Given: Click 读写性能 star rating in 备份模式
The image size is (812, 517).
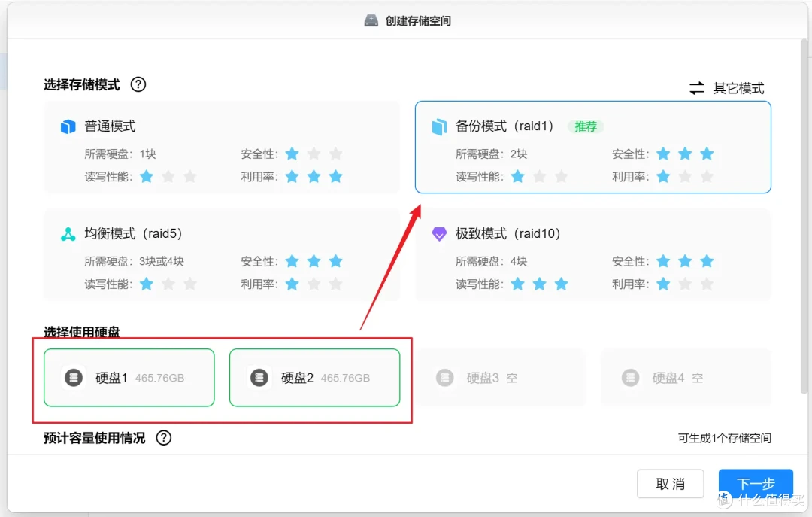Looking at the screenshot, I should pyautogui.click(x=539, y=176).
